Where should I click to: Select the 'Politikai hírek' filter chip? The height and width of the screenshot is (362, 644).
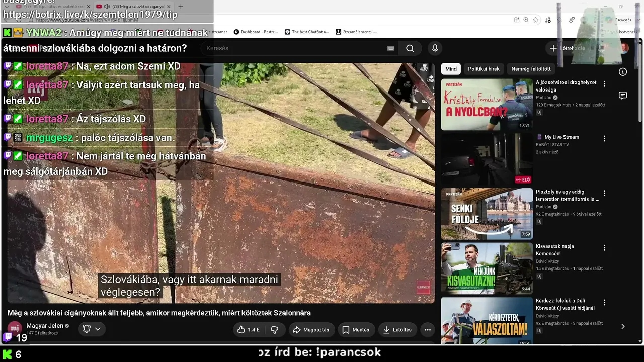pyautogui.click(x=484, y=69)
